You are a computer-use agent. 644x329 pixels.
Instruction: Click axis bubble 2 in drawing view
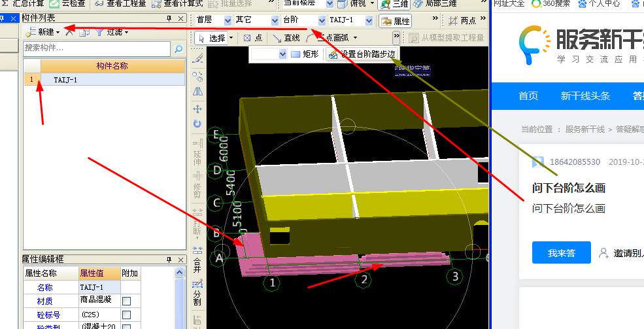[364, 280]
